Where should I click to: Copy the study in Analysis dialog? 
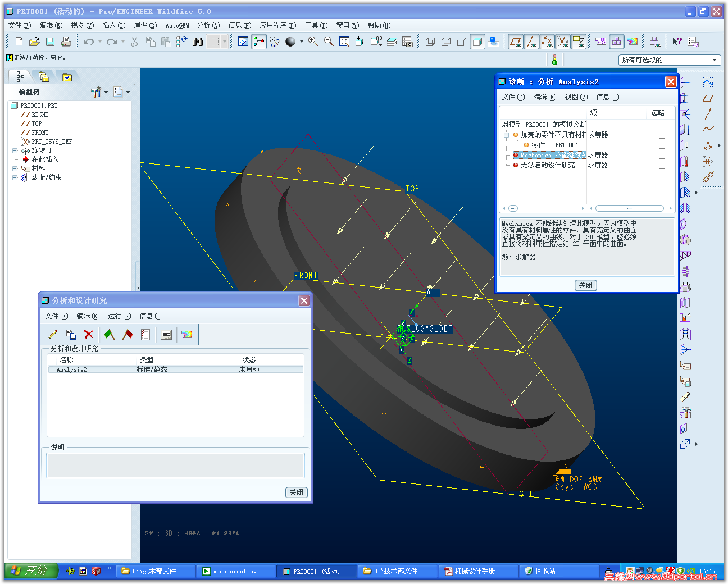pos(71,335)
